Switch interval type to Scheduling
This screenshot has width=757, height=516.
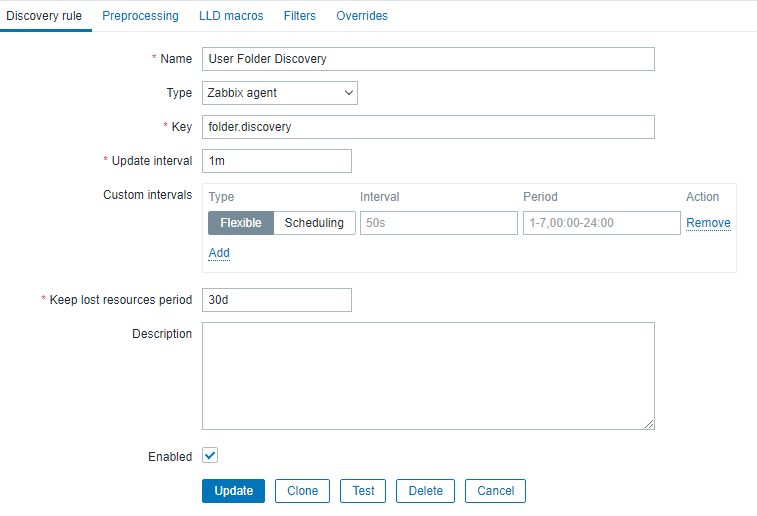[314, 223]
